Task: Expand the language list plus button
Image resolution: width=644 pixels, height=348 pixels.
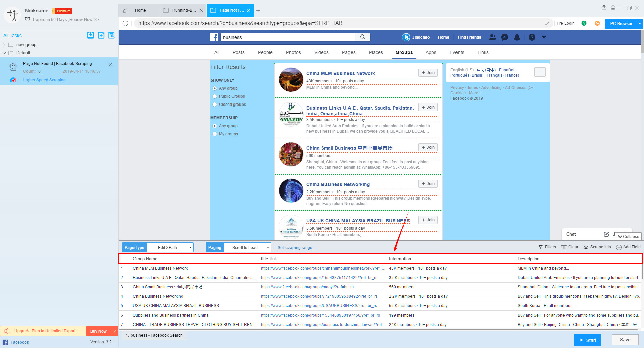Action: click(x=540, y=72)
